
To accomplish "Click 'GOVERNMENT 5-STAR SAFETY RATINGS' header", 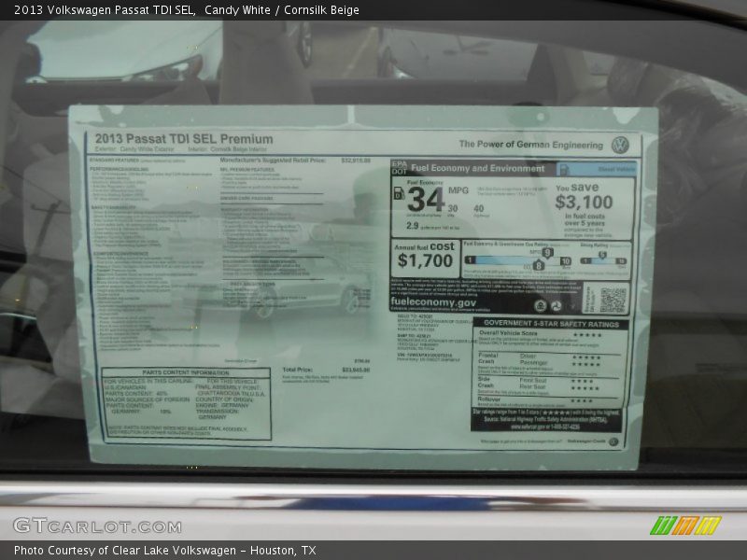I will tap(551, 324).
